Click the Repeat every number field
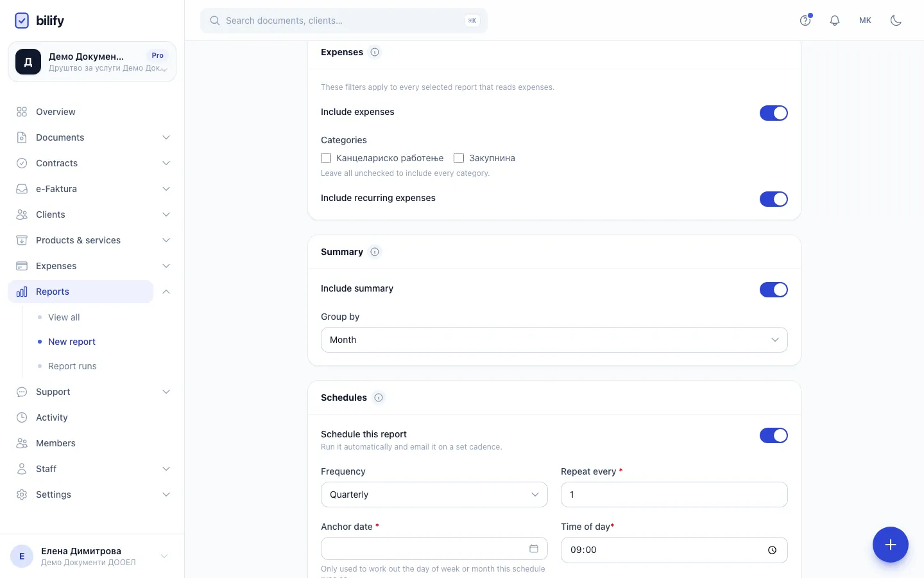924x578 pixels. tap(674, 495)
